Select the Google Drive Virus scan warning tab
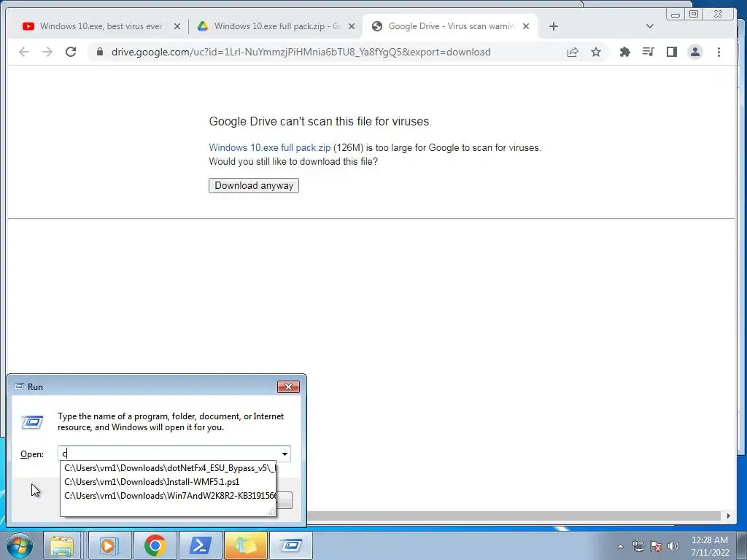Screen dimensions: 747x560 [450, 26]
